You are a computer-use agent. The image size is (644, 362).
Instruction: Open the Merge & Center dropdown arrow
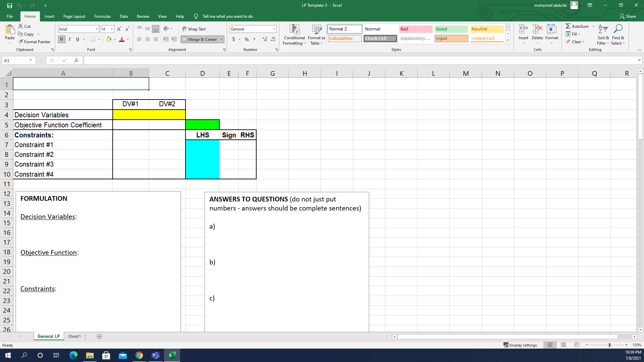coord(221,39)
